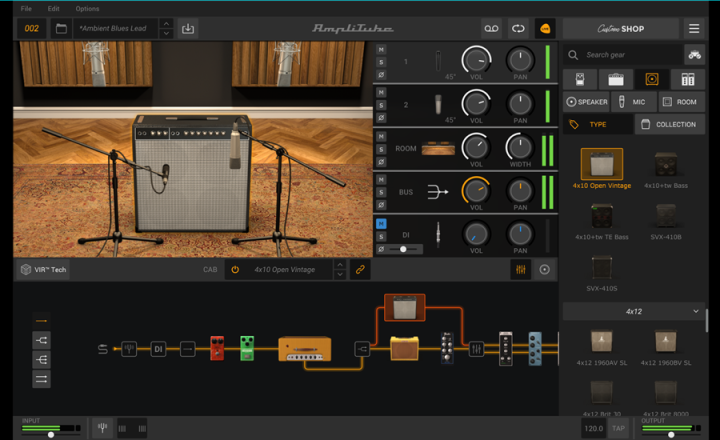This screenshot has width=720, height=440.
Task: Click the DI block in signal chain
Action: [158, 349]
